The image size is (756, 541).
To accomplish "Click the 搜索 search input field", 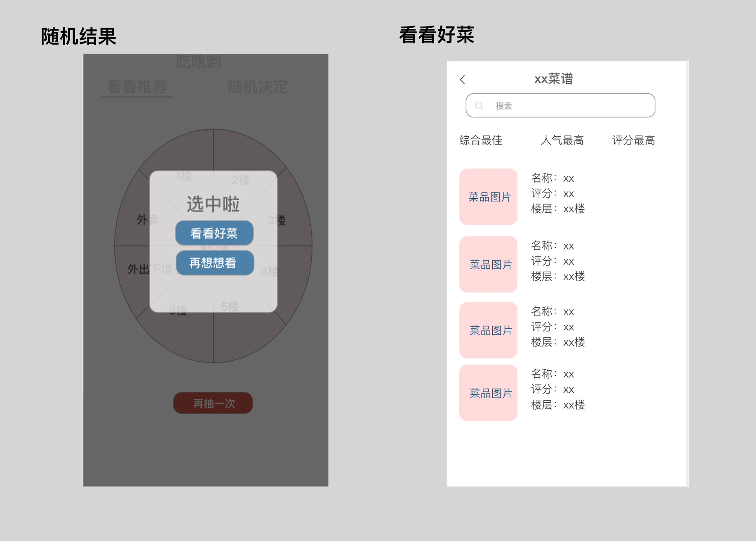I will 560,105.
